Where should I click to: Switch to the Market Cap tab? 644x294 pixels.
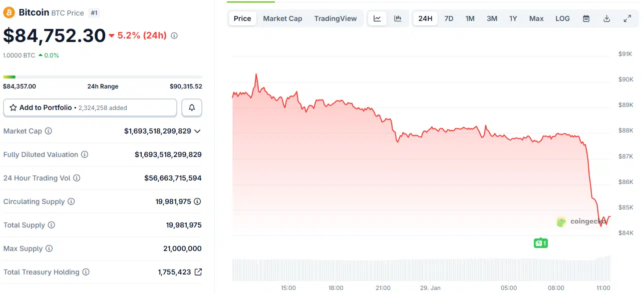282,18
